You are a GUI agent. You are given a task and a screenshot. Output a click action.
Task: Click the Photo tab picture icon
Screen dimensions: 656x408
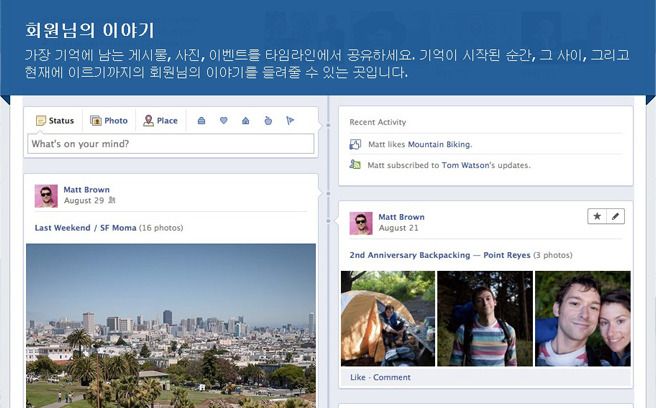pyautogui.click(x=96, y=121)
